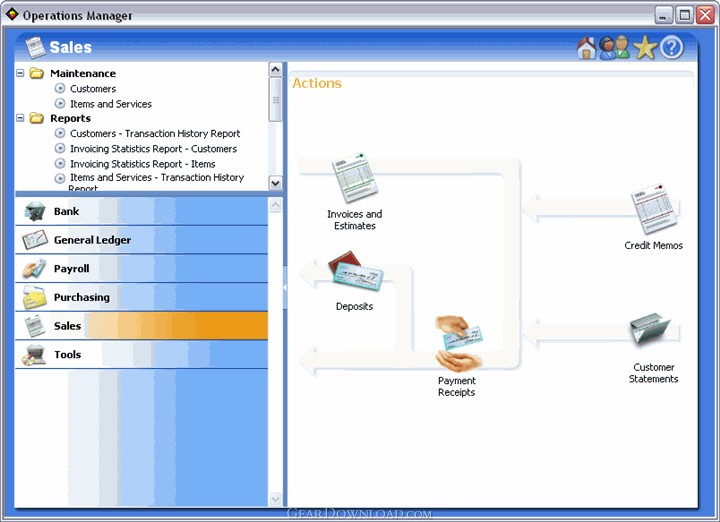The image size is (720, 522).
Task: Switch to the Purchasing module
Action: pyautogui.click(x=141, y=297)
